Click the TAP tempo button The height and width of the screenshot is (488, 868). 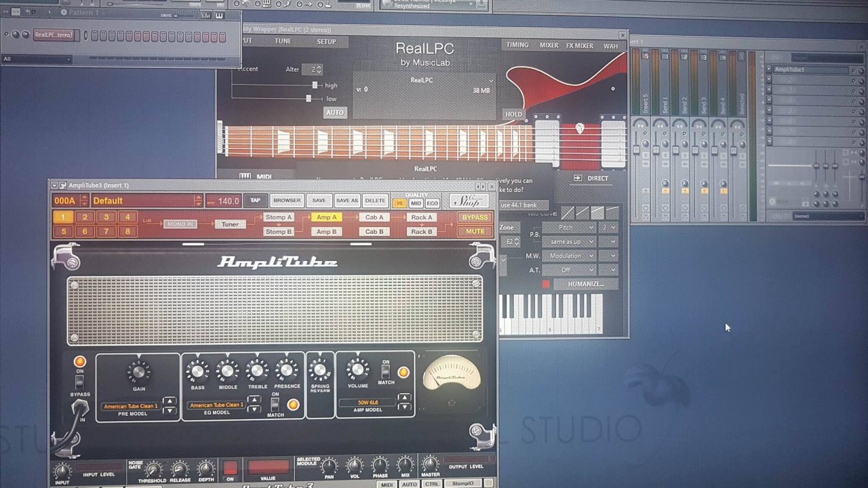(255, 201)
